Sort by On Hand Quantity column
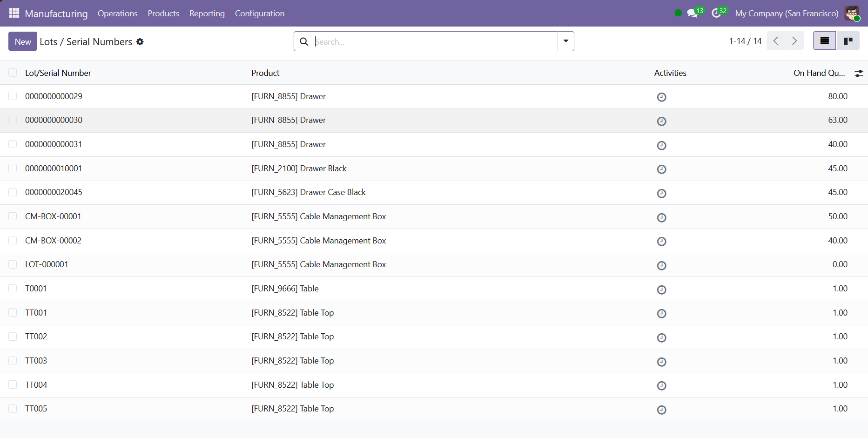Viewport: 868px width, 438px height. tap(819, 73)
